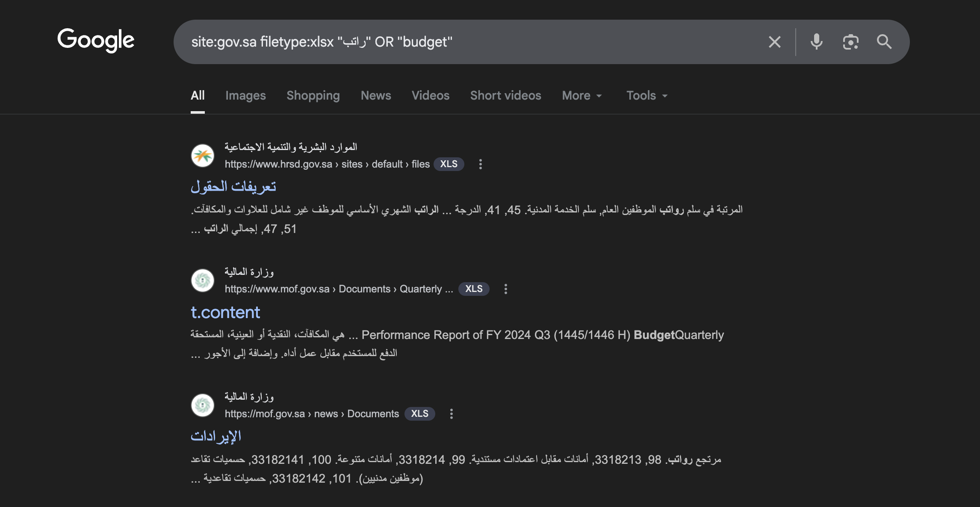
Task: Open the t.content result link
Action: [225, 312]
